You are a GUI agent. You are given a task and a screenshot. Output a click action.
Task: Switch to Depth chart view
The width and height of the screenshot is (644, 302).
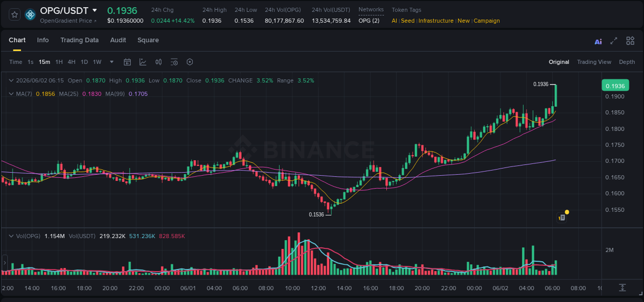pyautogui.click(x=627, y=62)
